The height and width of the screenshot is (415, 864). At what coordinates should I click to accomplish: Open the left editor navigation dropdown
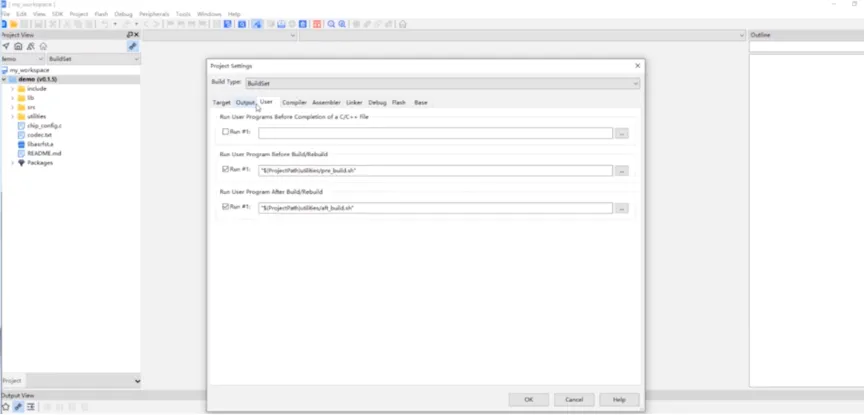coord(220,35)
